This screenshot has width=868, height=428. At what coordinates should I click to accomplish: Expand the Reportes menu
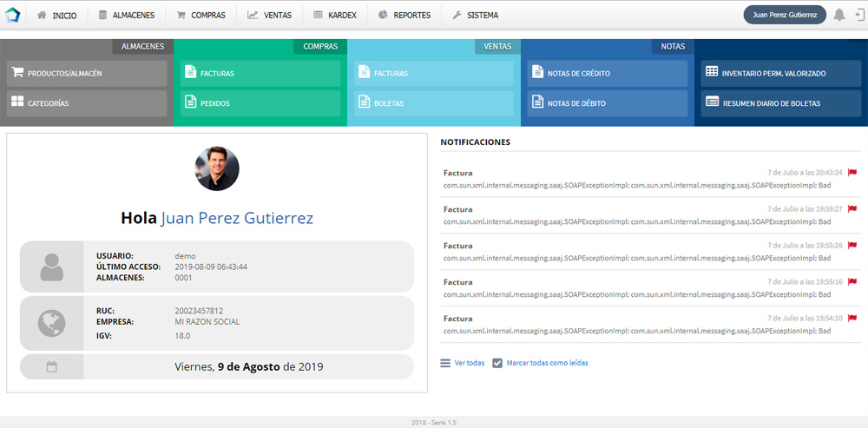(x=404, y=15)
